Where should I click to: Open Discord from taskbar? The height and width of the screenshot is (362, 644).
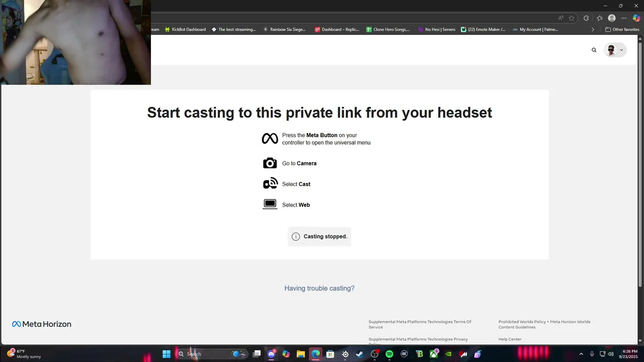coord(272,354)
